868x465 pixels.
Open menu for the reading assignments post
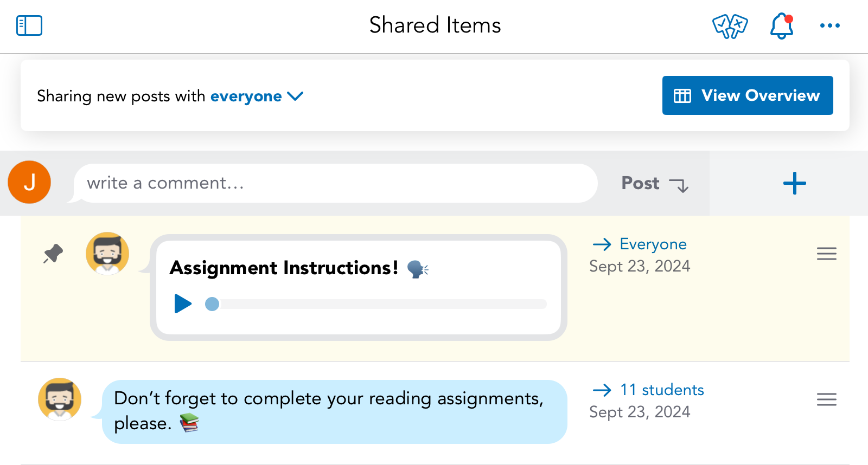coord(826,399)
